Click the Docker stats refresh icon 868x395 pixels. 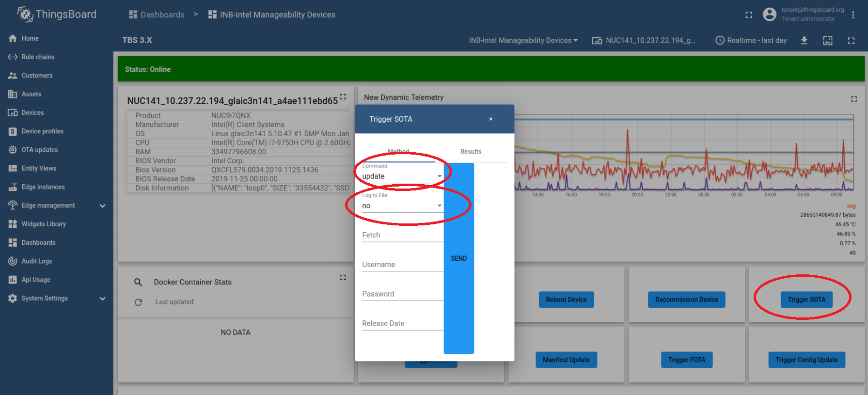[138, 302]
